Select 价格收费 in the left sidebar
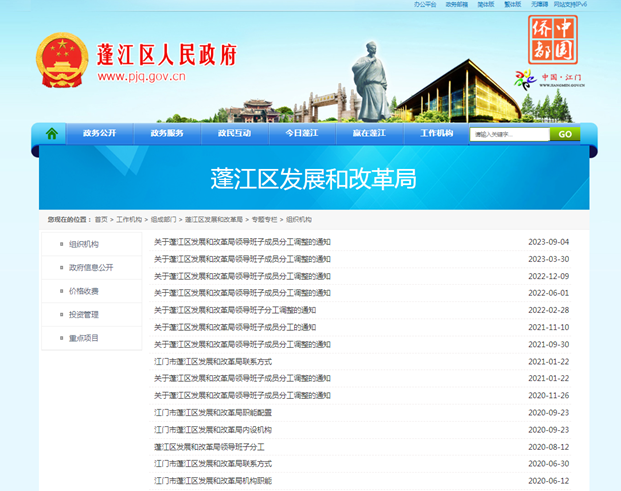Image resolution: width=621 pixels, height=491 pixels. (84, 291)
